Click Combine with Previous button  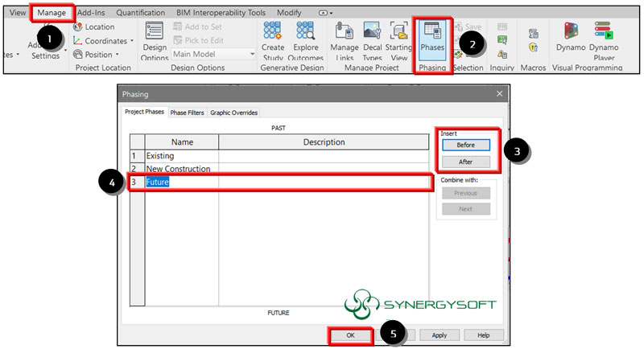coord(466,193)
